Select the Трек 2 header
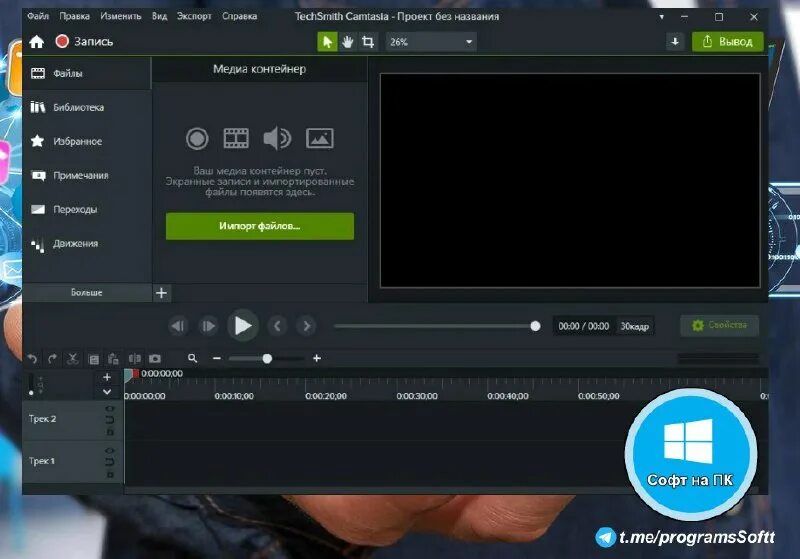The width and height of the screenshot is (800, 559). tap(72, 420)
